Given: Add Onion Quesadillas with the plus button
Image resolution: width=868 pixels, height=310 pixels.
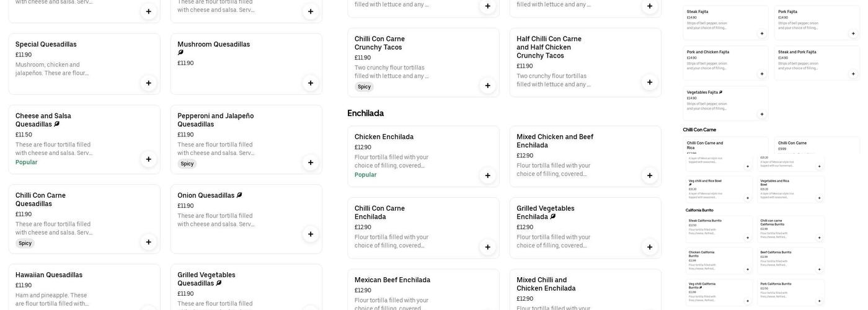Looking at the screenshot, I should click(x=311, y=234).
